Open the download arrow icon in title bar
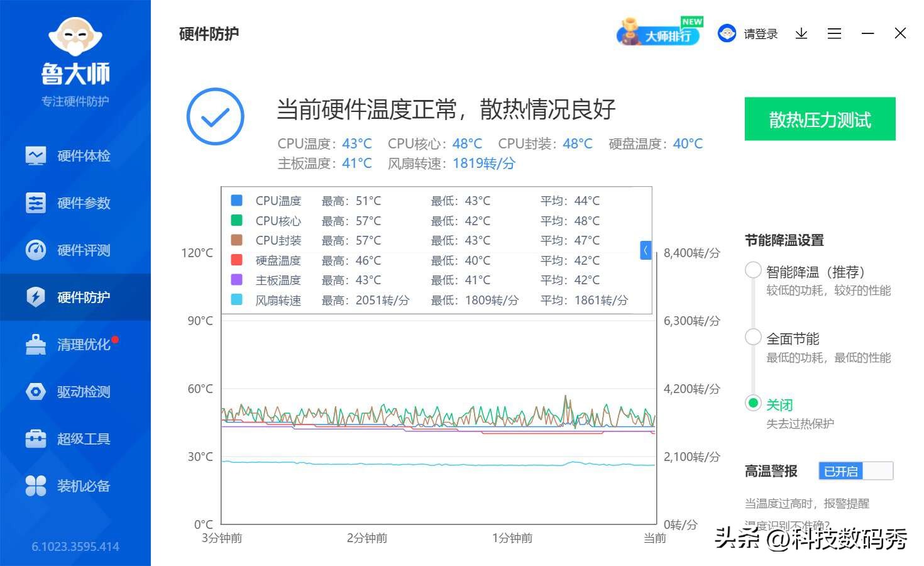Screen dimensions: 924x566 (x=801, y=34)
